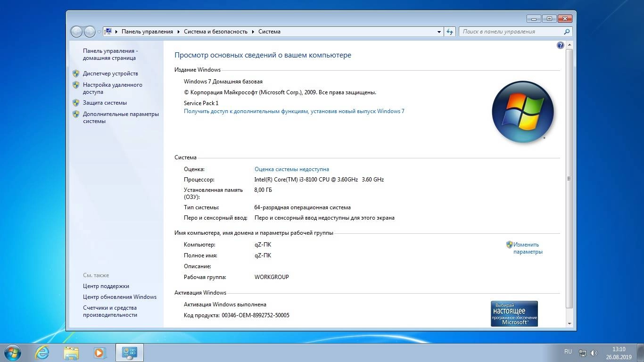
Task: Click Изменить параметры link
Action: pos(528,248)
